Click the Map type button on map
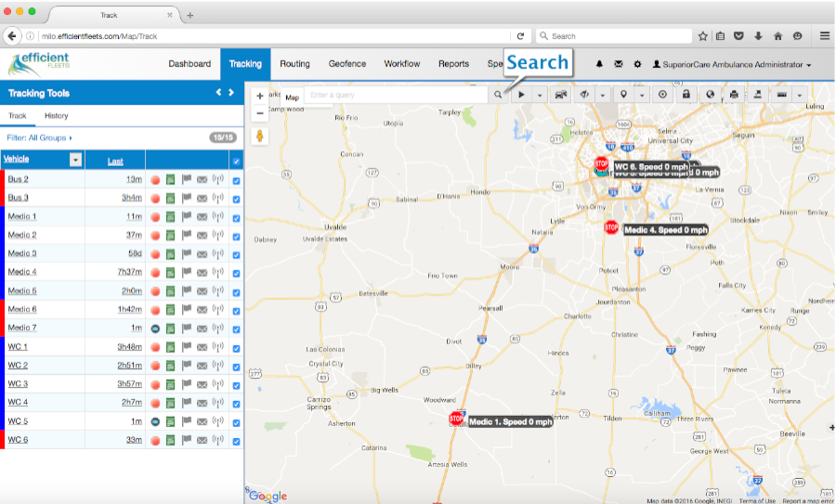The height and width of the screenshot is (504, 836). [x=292, y=97]
